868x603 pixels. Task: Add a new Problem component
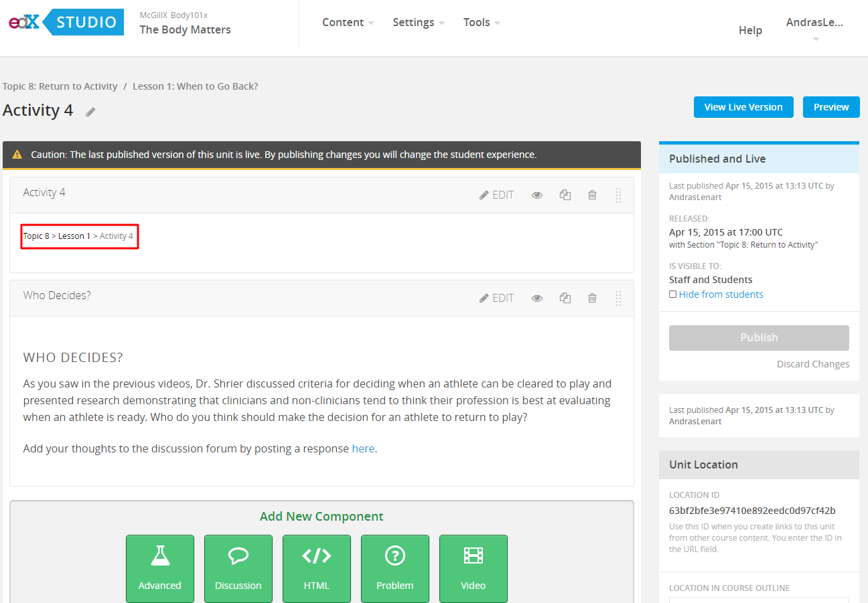pyautogui.click(x=395, y=569)
